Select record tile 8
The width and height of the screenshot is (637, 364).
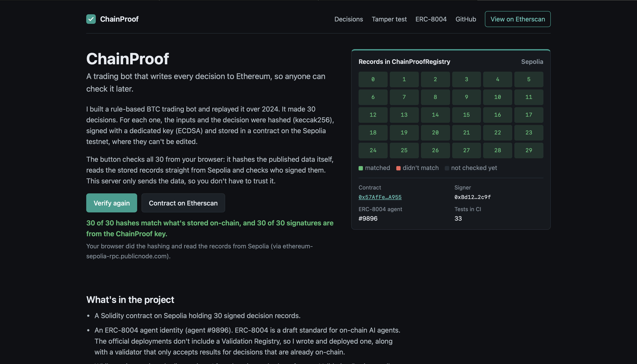click(435, 97)
